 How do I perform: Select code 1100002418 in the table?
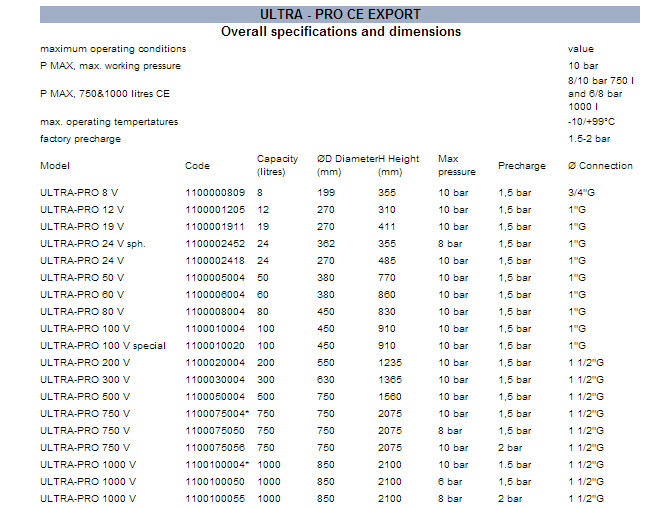click(215, 260)
